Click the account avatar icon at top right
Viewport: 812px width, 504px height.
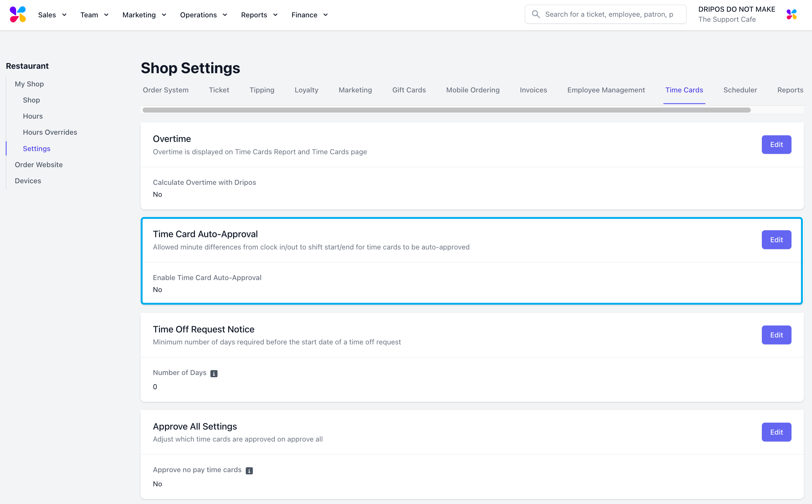tap(791, 14)
